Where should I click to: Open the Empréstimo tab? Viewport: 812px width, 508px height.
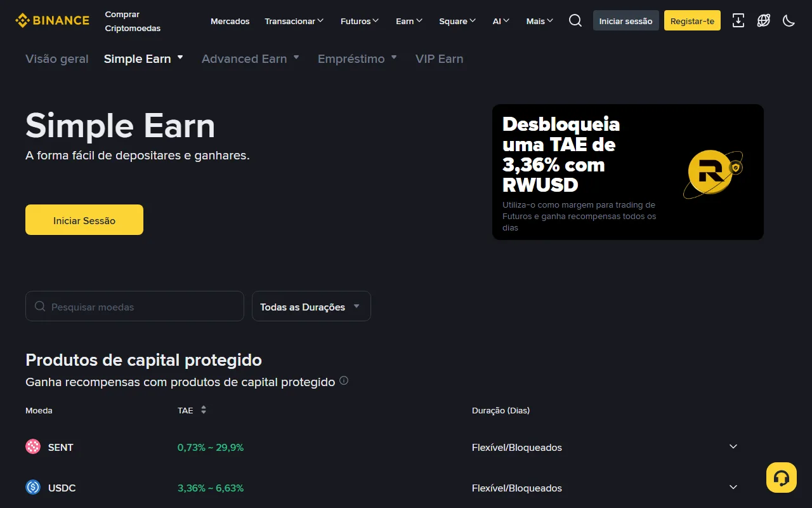[x=357, y=58]
